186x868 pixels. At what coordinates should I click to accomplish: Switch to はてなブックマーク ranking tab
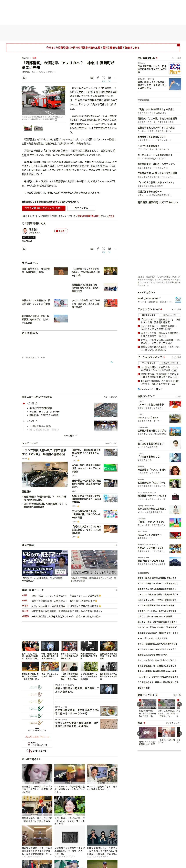click(x=170, y=363)
